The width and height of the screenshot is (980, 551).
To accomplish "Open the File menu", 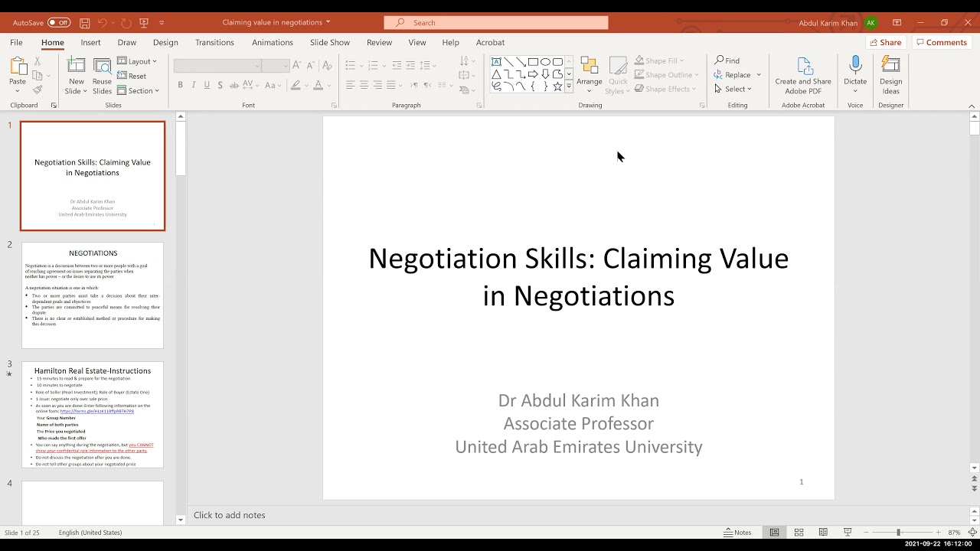I will coord(16,43).
